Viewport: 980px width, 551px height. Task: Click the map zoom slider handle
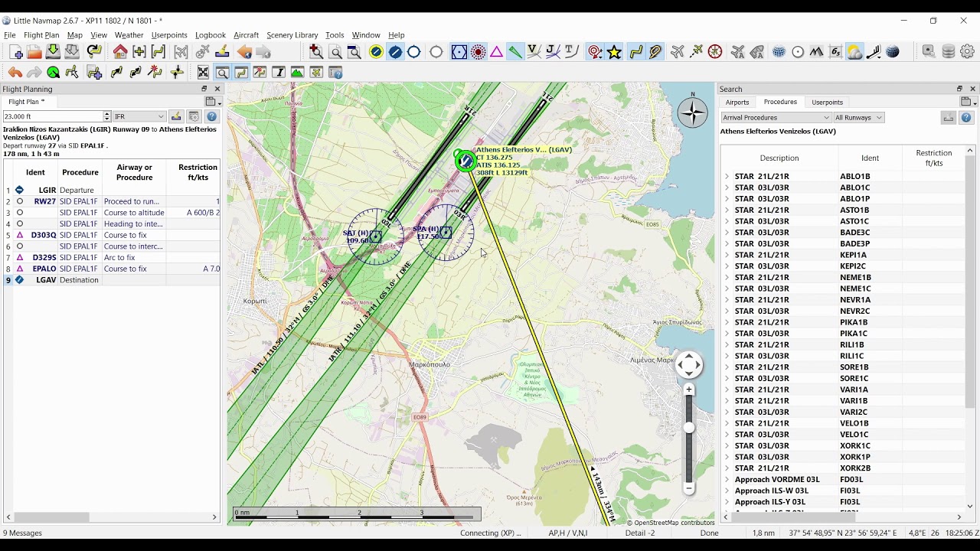tap(689, 428)
